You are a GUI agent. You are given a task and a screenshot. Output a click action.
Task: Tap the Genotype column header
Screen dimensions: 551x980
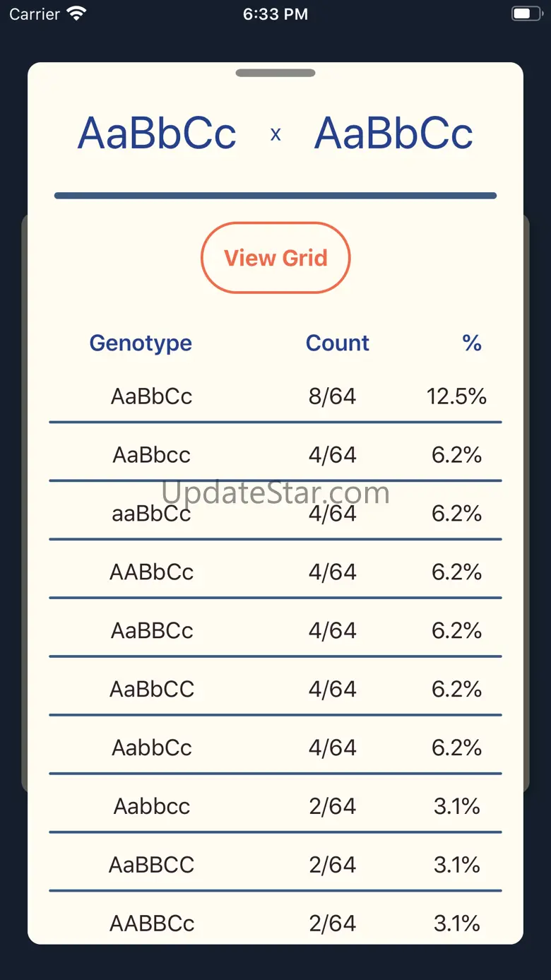(141, 343)
